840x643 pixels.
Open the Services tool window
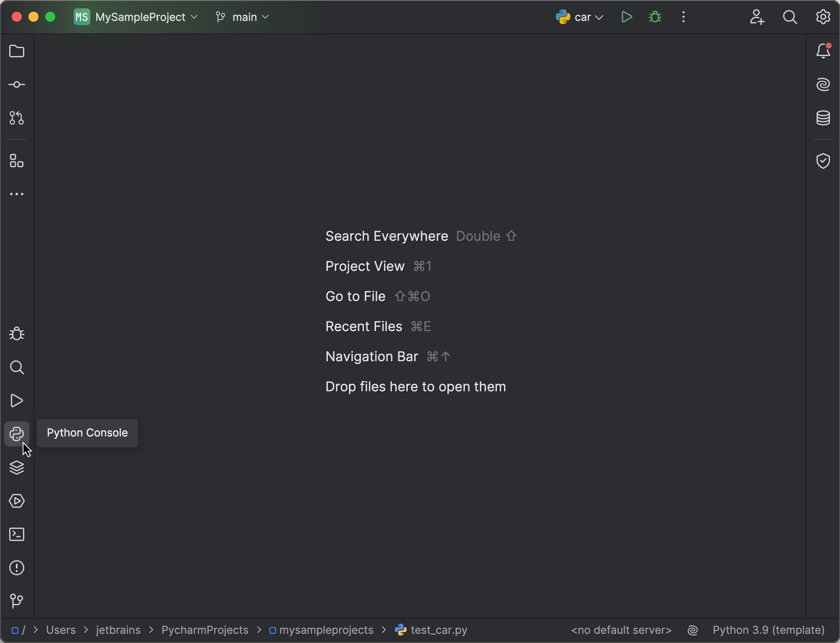click(x=17, y=501)
